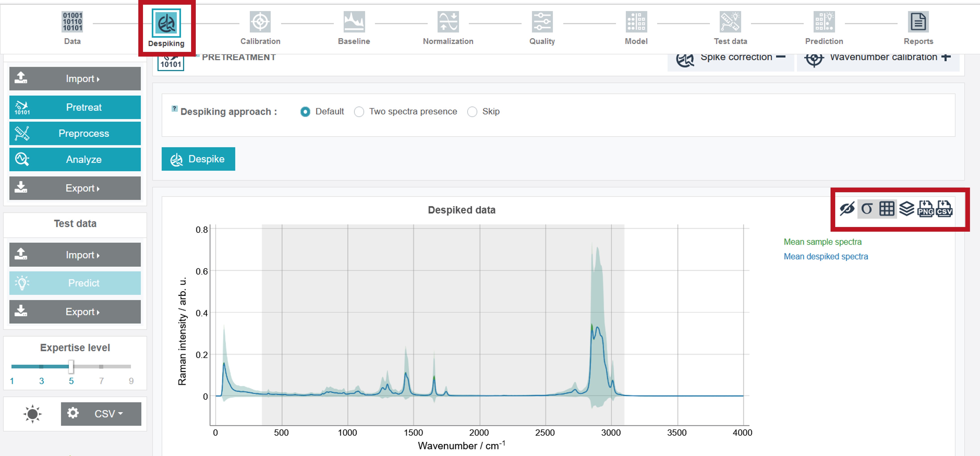Toggle the grid display icon
This screenshot has width=980, height=456.
click(886, 209)
